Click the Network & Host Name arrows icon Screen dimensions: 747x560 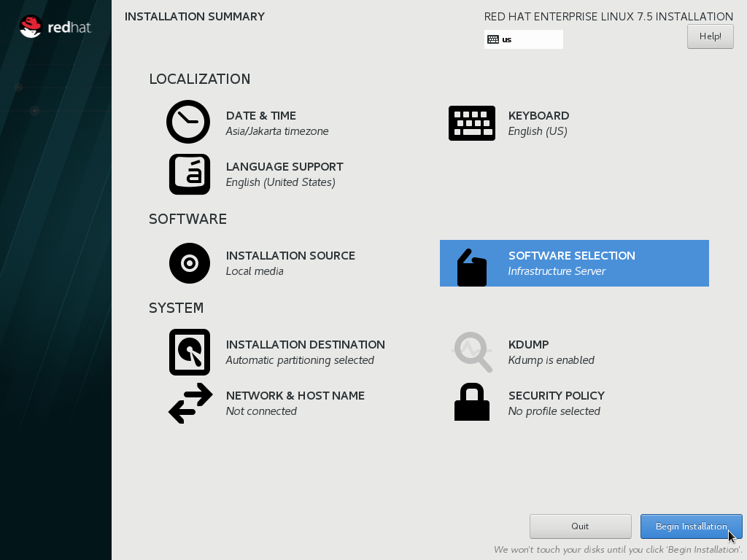190,403
